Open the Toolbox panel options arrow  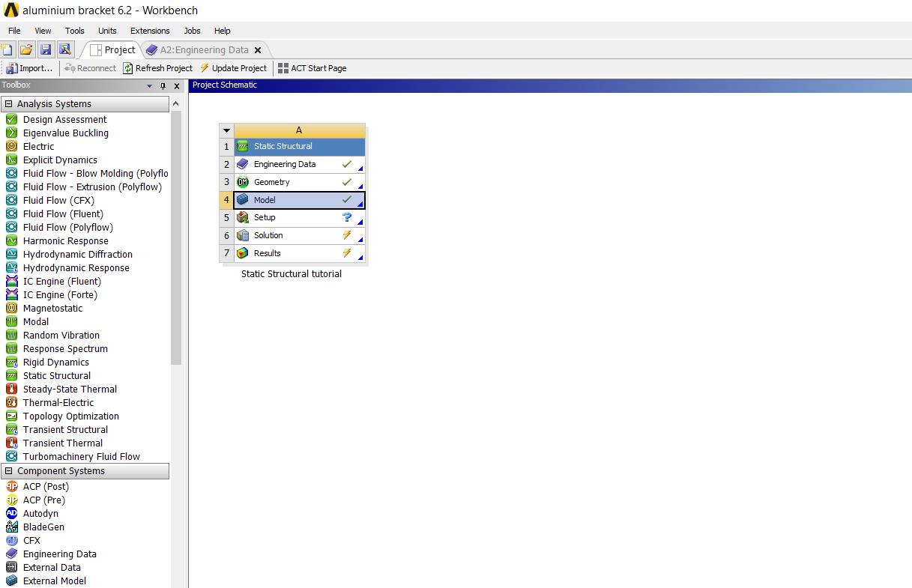pos(151,85)
